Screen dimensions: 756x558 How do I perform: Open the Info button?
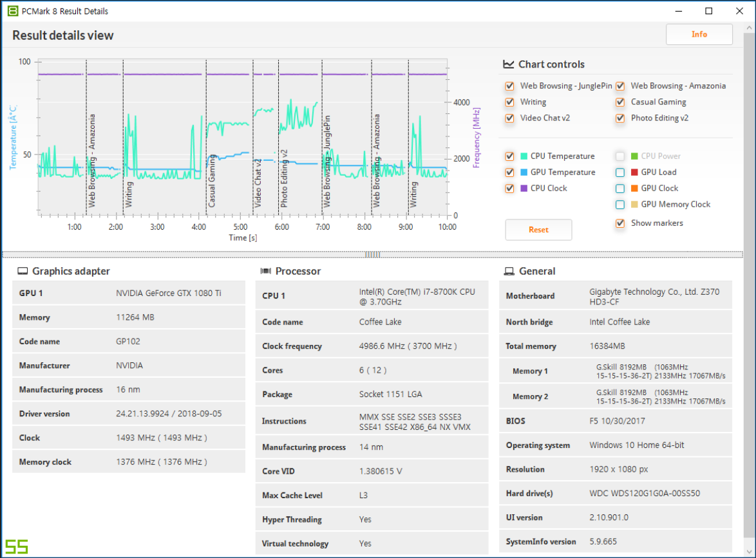pos(699,34)
